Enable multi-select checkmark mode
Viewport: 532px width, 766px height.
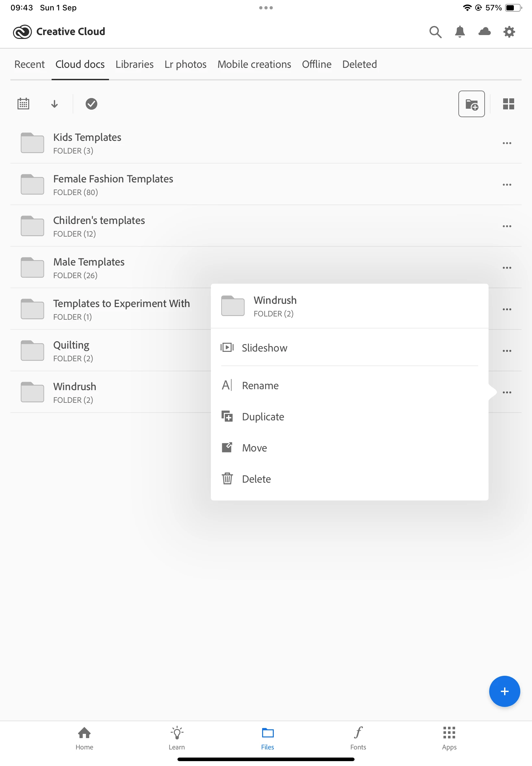[x=91, y=104]
